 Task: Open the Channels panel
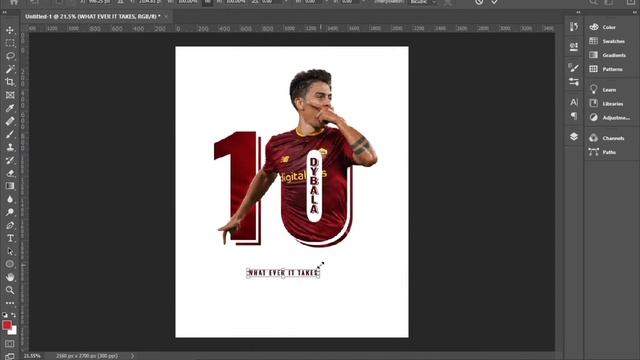coord(607,138)
